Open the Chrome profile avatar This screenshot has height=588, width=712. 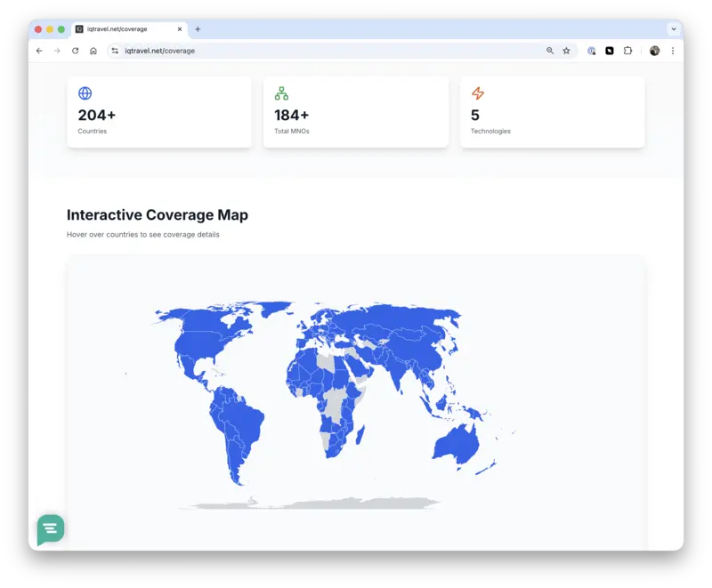[655, 51]
